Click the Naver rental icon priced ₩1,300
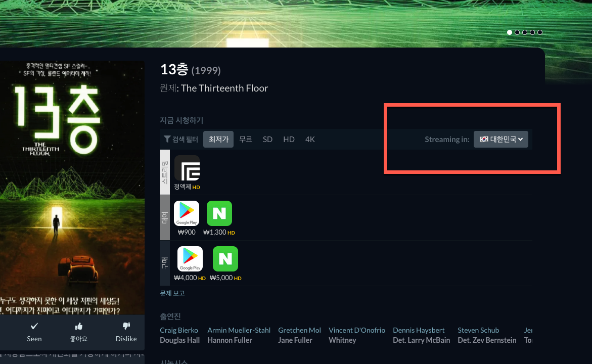The height and width of the screenshot is (364, 592). 219,213
